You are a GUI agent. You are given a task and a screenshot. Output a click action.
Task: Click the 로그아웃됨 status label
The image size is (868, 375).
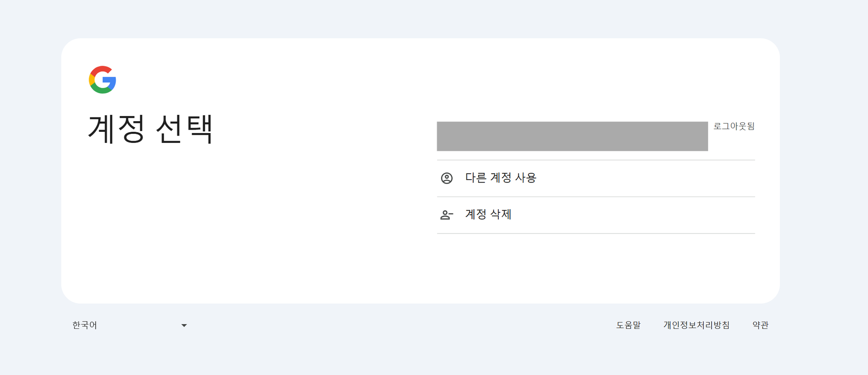pyautogui.click(x=734, y=126)
